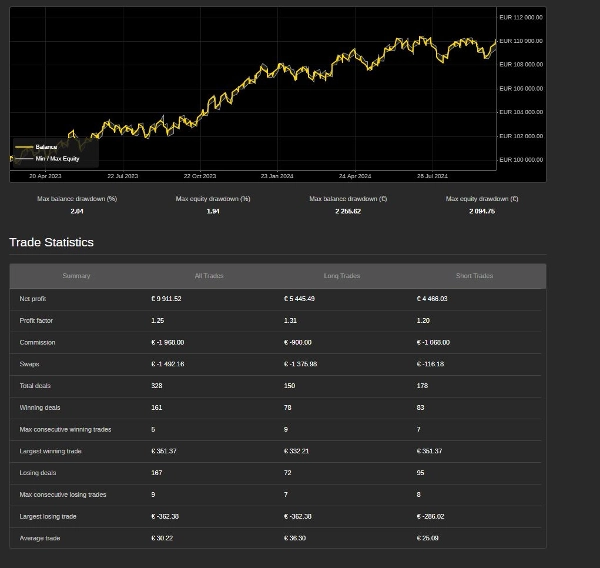Image resolution: width=600 pixels, height=568 pixels.
Task: Click the EUR 110 000.00 axis label
Action: (521, 41)
